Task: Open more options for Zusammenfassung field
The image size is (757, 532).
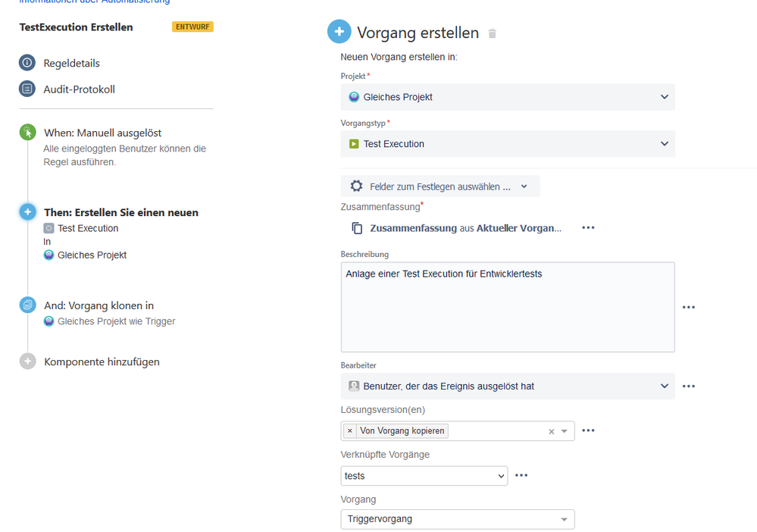Action: click(588, 227)
